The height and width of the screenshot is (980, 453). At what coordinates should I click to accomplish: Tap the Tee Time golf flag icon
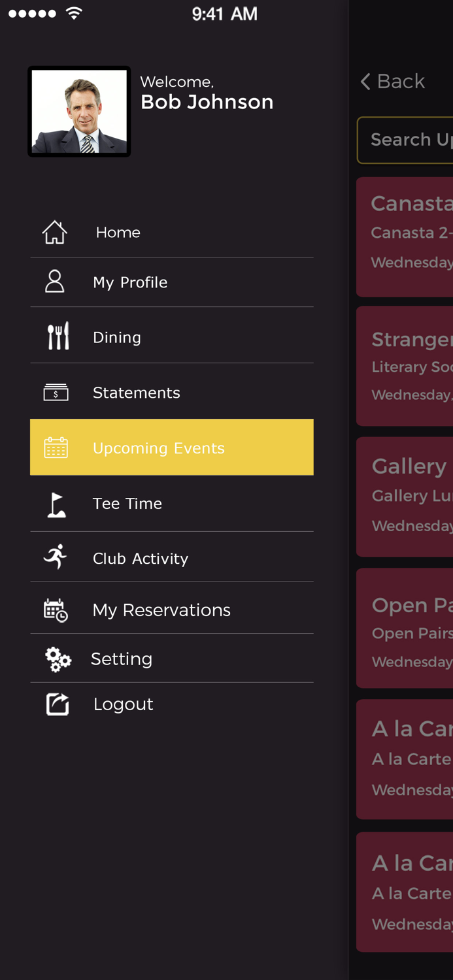(x=57, y=504)
